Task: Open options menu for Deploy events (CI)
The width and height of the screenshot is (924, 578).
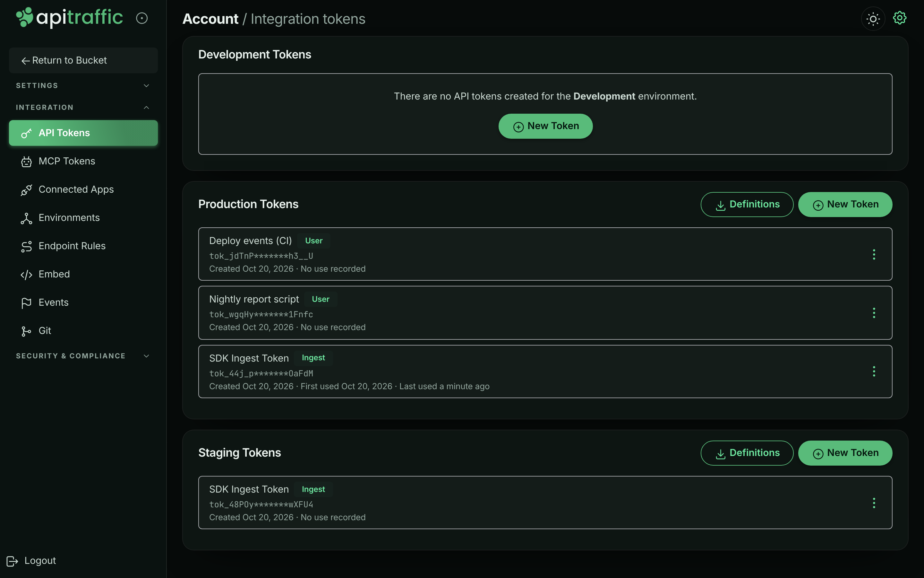Action: (874, 255)
